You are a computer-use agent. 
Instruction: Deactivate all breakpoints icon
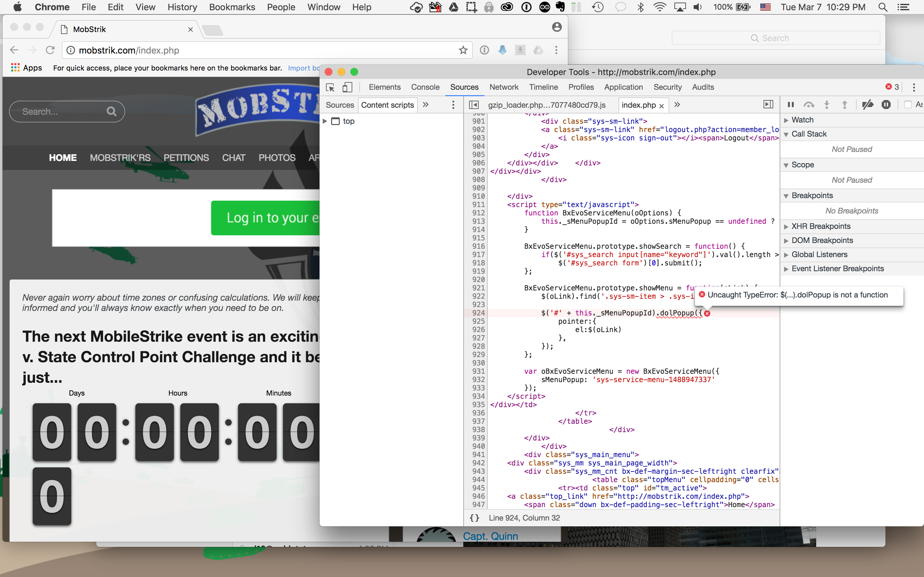pos(868,105)
